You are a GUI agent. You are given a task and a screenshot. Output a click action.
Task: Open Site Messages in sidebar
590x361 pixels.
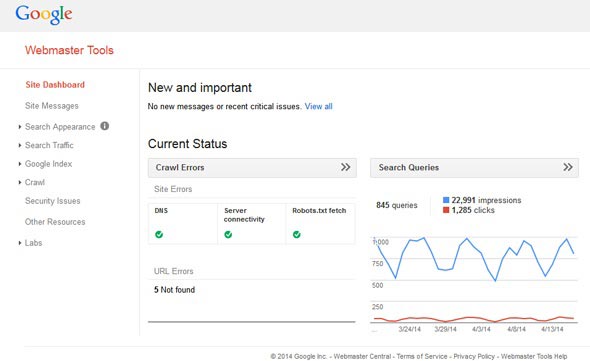(52, 106)
